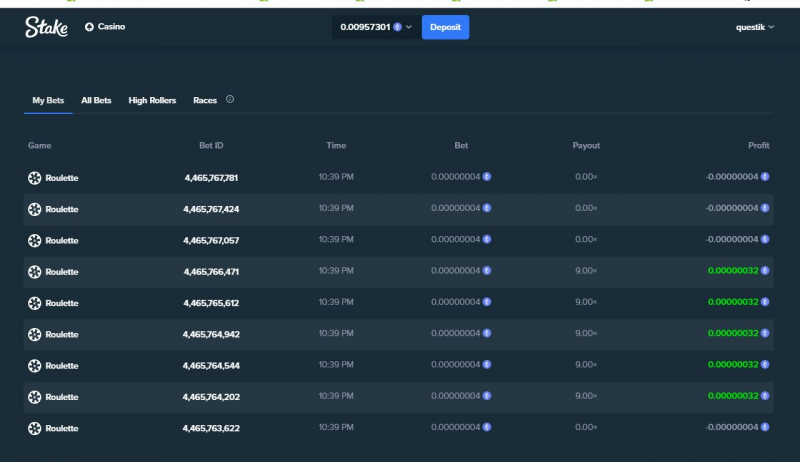Screen dimensions: 800x462
Task: Click the Stake logo
Action: point(46,27)
